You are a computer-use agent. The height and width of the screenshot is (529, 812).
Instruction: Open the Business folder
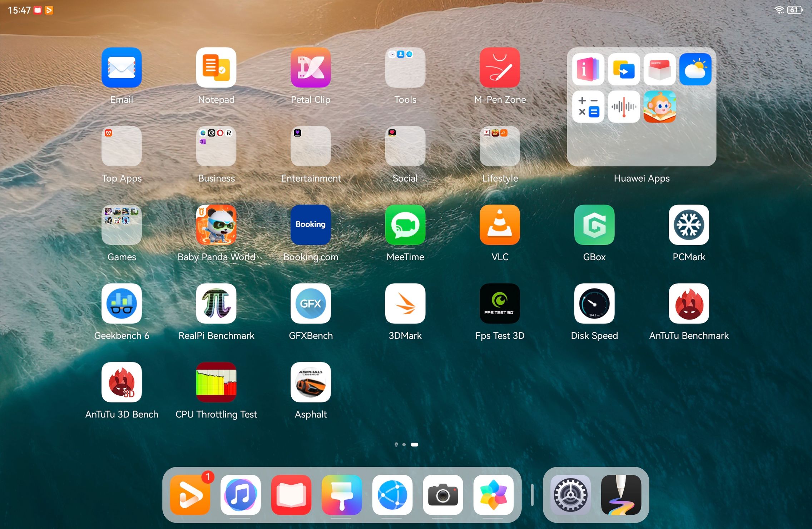[216, 146]
